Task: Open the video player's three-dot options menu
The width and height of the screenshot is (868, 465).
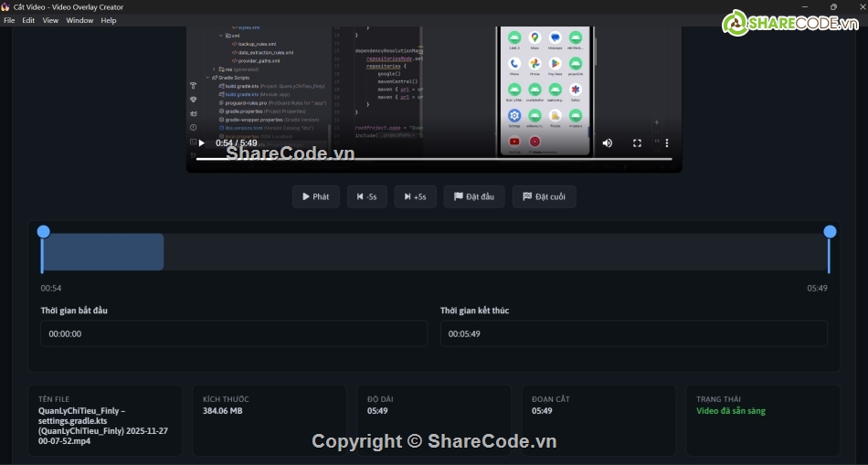Action: [x=667, y=143]
